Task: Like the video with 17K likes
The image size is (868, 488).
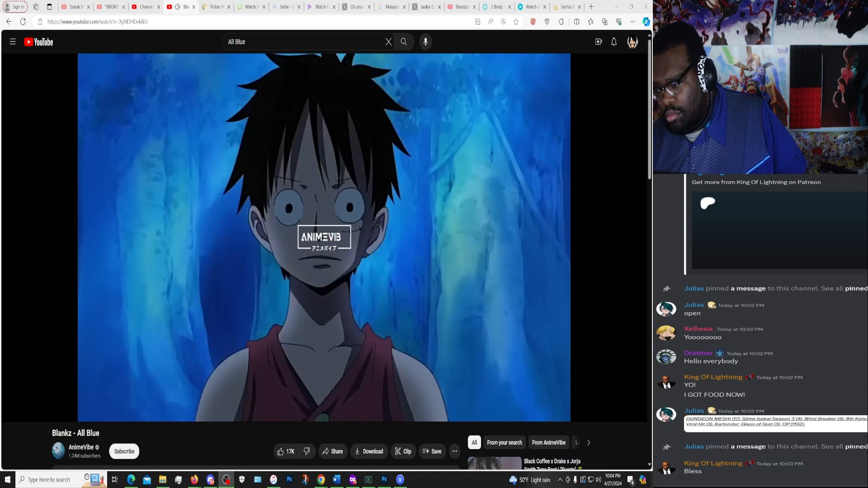Action: pos(286,451)
